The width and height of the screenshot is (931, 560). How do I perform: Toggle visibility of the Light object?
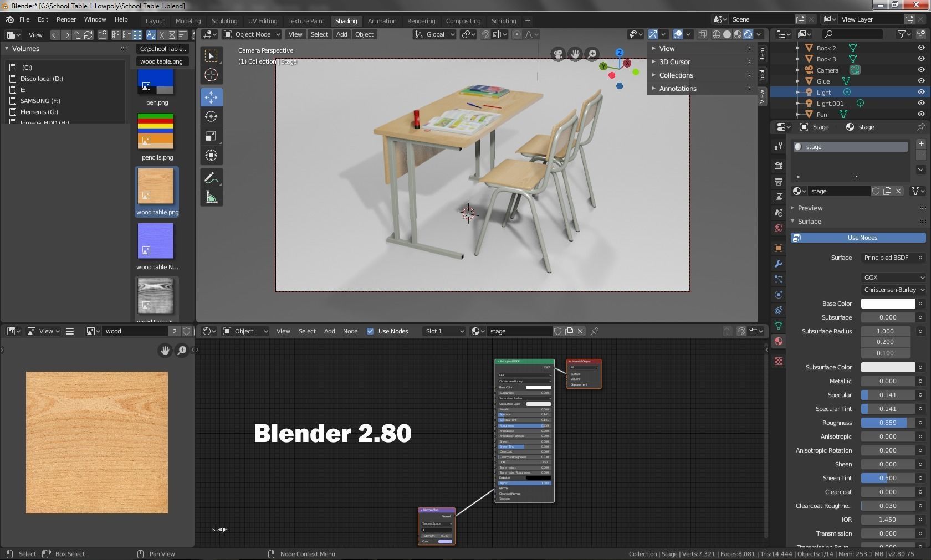921,93
